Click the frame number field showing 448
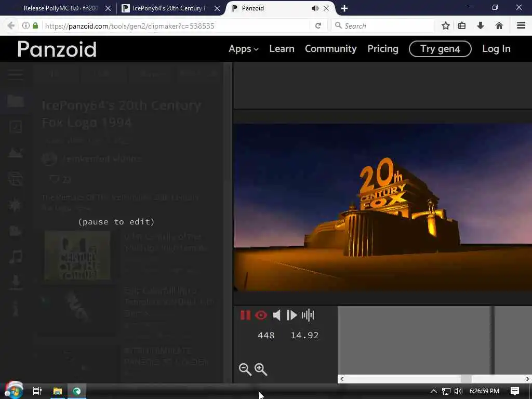532x399 pixels. pos(266,336)
